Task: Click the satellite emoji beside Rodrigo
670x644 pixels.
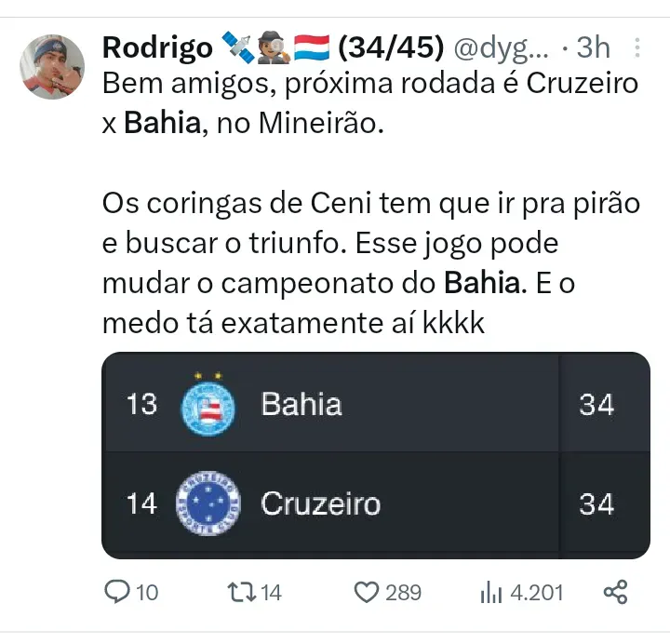Action: point(235,46)
